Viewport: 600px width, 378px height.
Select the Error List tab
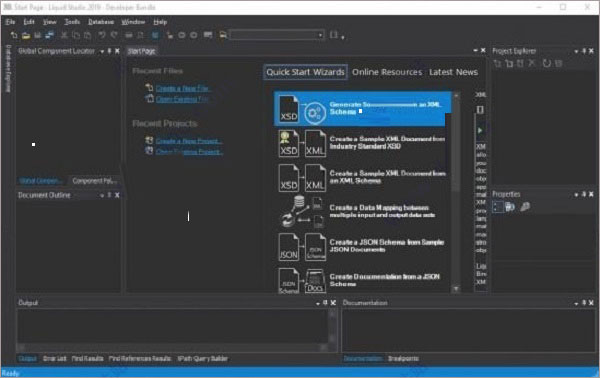54,358
